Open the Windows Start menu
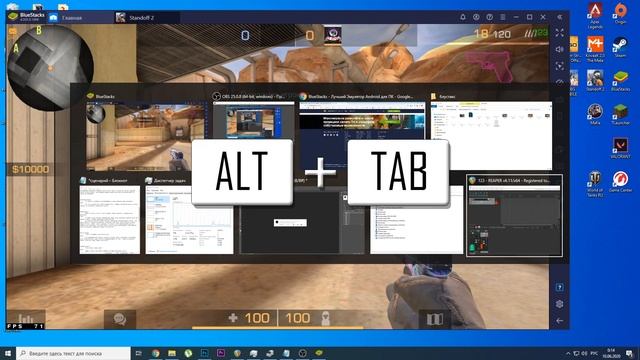 (x=8, y=353)
